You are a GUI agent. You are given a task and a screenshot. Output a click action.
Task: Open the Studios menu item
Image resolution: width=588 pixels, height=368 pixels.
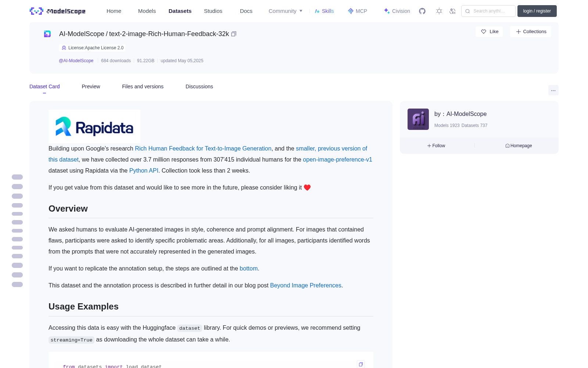click(x=213, y=11)
